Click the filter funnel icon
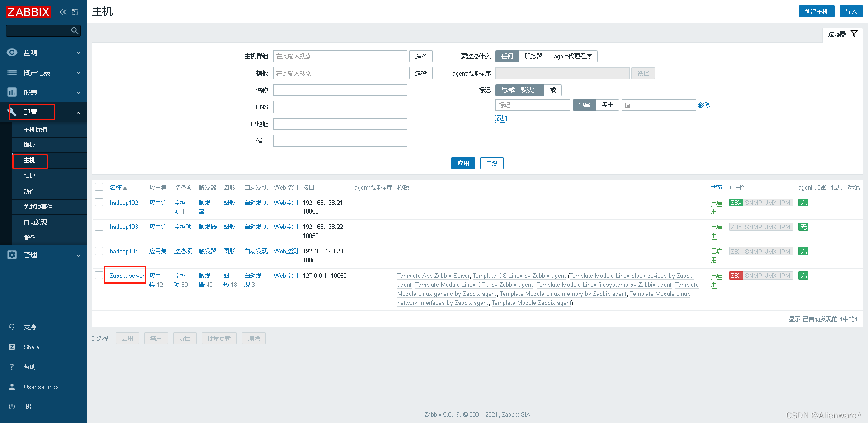 pyautogui.click(x=854, y=34)
